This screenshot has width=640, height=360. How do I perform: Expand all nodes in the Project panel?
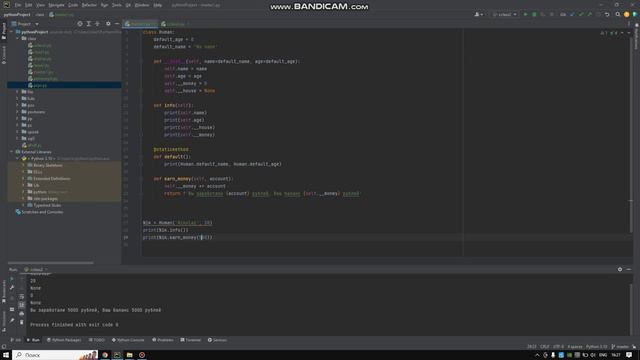[89, 24]
